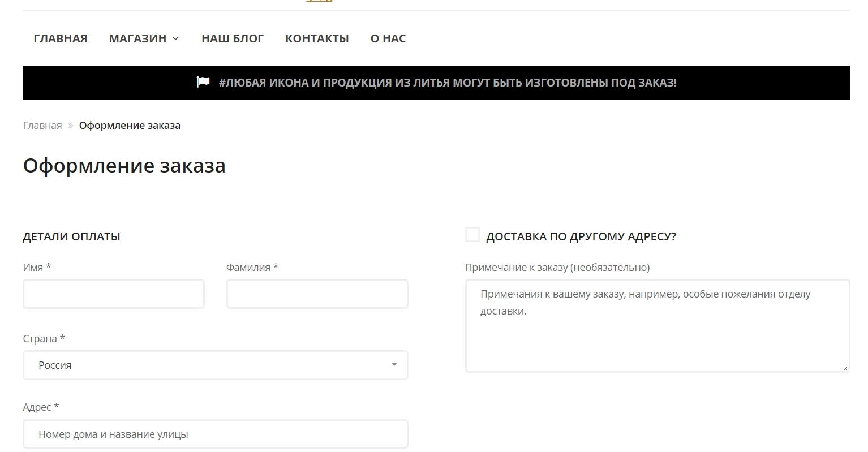Focus the Фамилия input field
868x452 pixels.
[x=317, y=294]
